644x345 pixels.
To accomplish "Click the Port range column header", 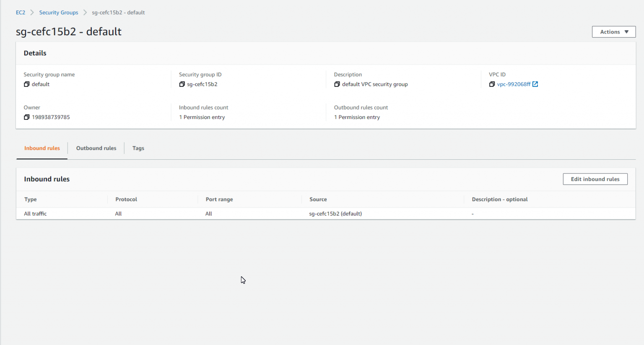I will [219, 199].
